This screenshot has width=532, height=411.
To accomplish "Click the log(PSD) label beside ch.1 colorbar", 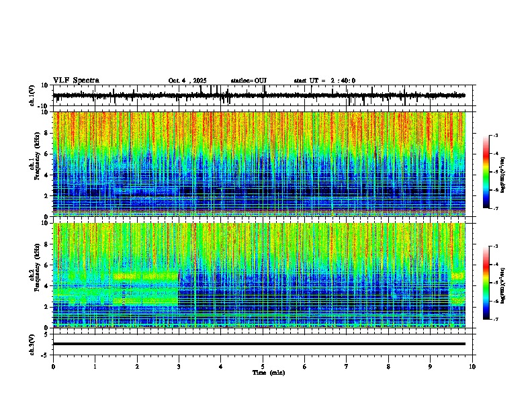I will (x=502, y=175).
